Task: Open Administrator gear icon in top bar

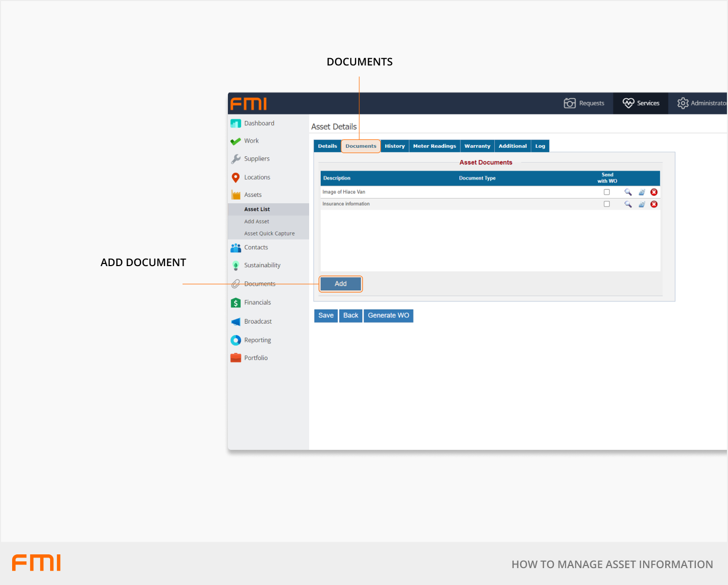Action: (683, 103)
